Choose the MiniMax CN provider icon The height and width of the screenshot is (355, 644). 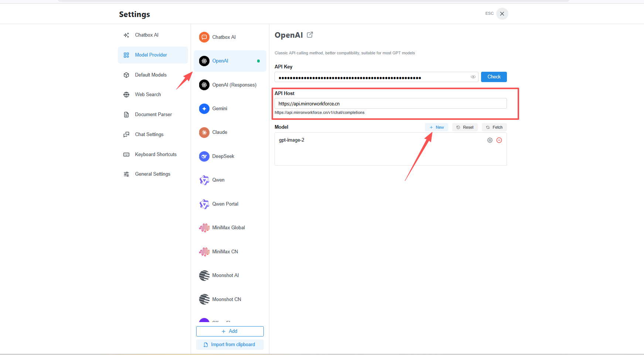[x=204, y=252]
